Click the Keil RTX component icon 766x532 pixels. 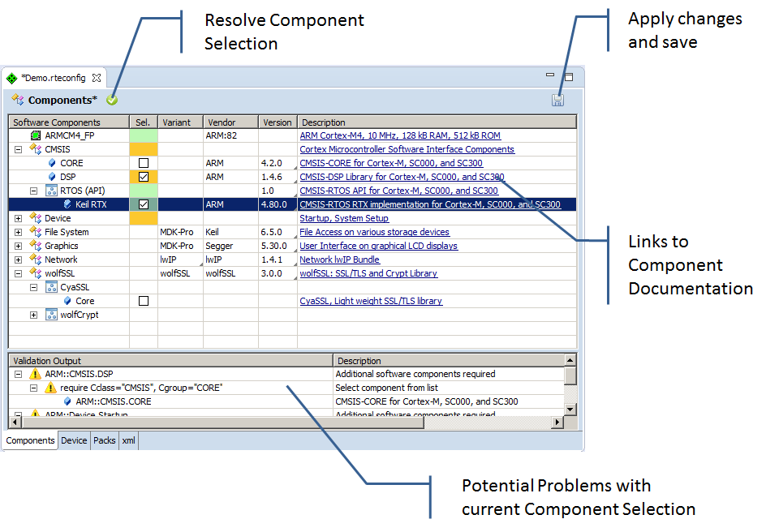point(67,204)
